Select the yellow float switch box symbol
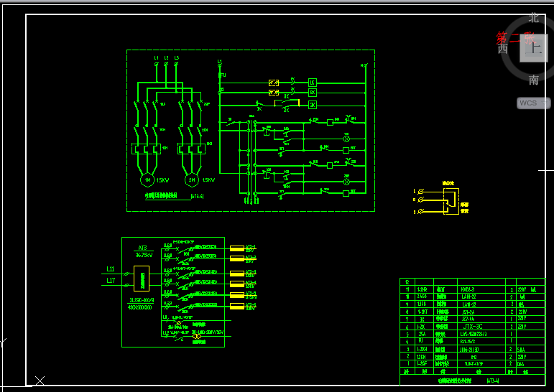554x392 pixels. [x=451, y=201]
